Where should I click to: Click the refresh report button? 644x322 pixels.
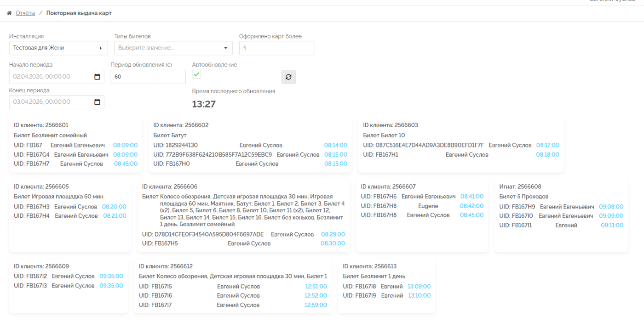point(288,77)
